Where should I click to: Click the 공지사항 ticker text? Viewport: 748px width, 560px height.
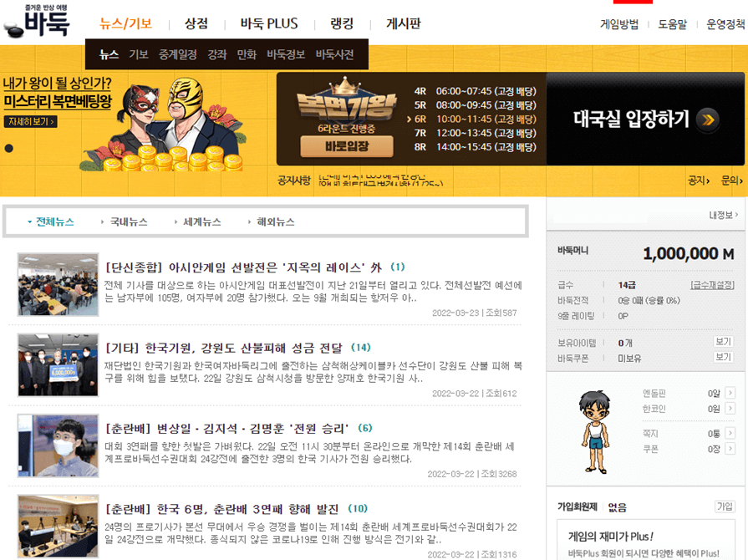tap(380, 181)
